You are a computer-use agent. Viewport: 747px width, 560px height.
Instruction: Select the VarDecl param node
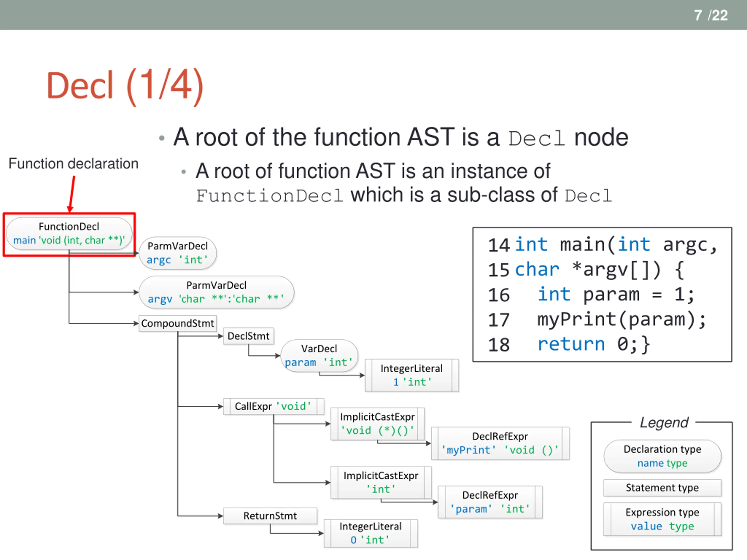point(319,356)
